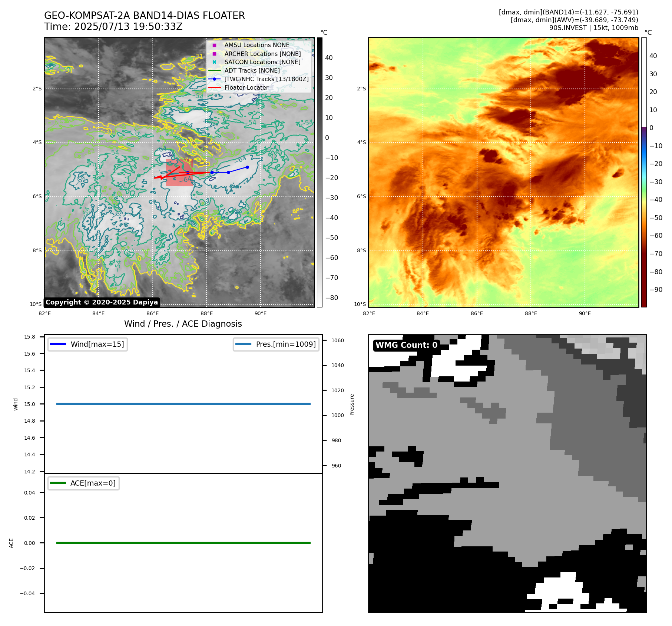Click the −60 tick on grayscale colorbar

click(331, 258)
